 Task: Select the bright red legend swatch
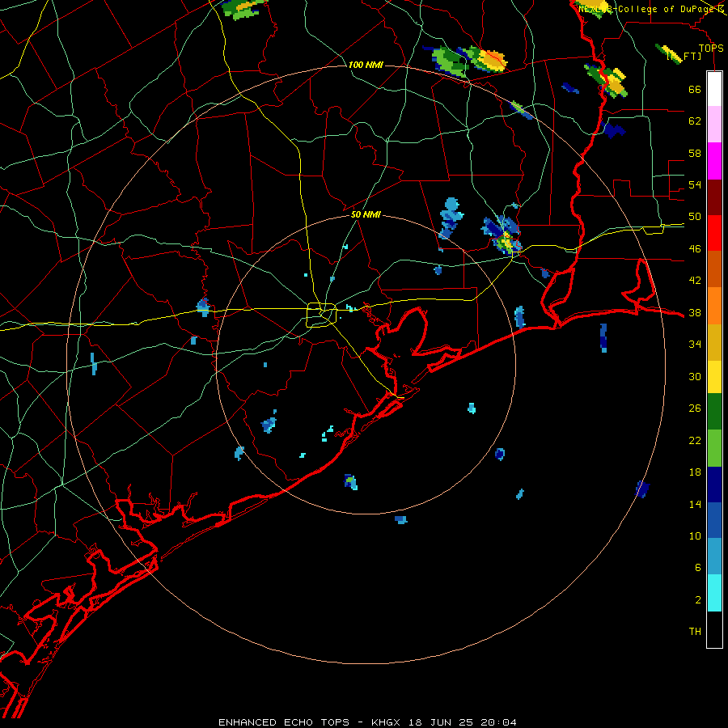(714, 233)
